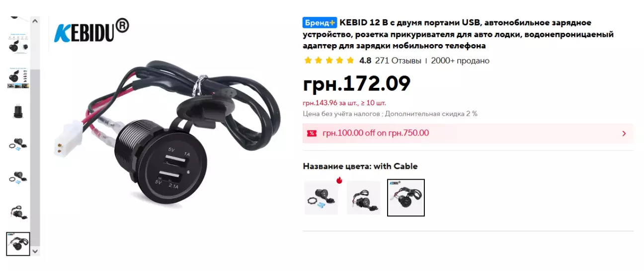The image size is (644, 271).
Task: Select highlighted last thumbnail in gallery
Action: tap(18, 244)
